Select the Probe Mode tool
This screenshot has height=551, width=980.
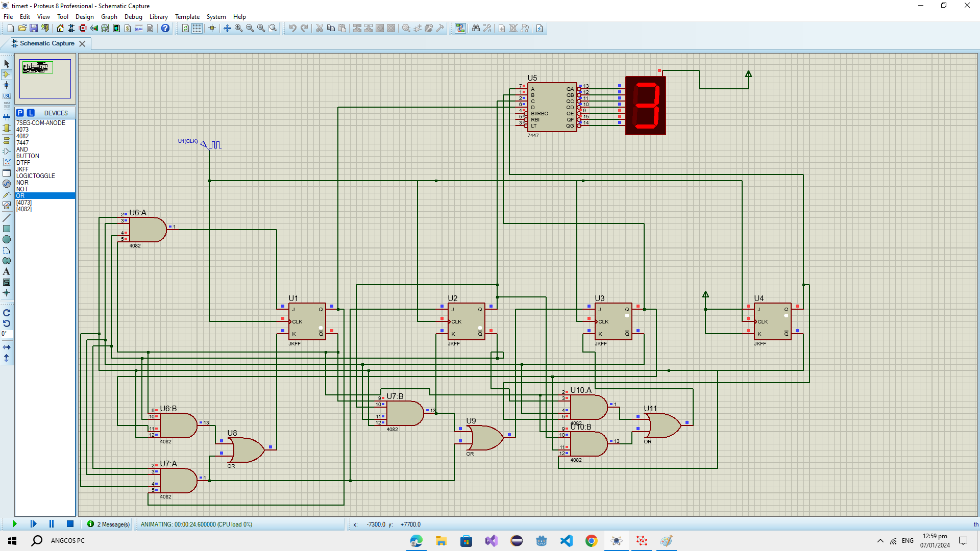7,195
